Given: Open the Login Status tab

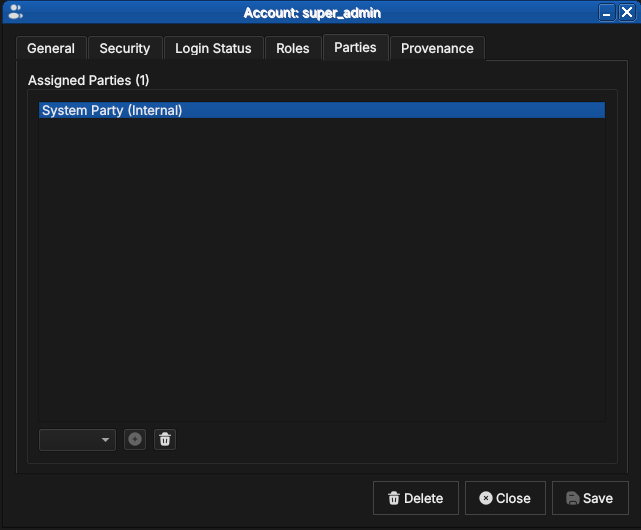Looking at the screenshot, I should 213,48.
